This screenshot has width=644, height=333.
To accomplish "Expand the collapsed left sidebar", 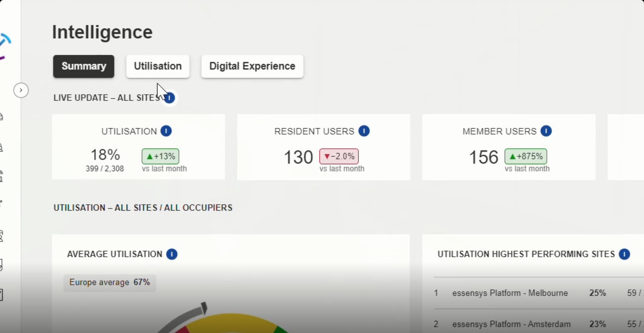I will click(20, 90).
